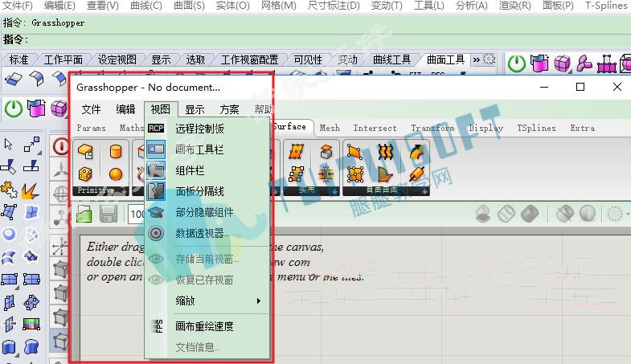Open Rhino 渲染(R) menu
The height and width of the screenshot is (364, 631).
pos(515,6)
